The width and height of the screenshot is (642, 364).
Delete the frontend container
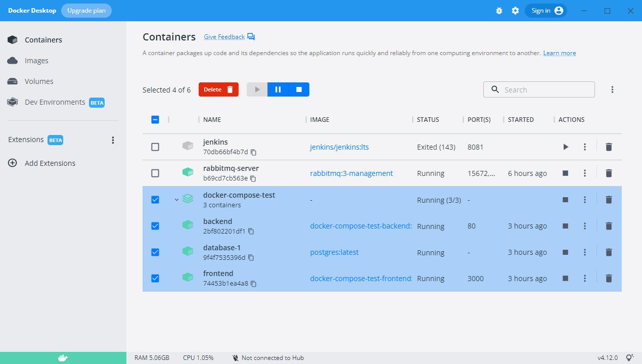point(609,278)
